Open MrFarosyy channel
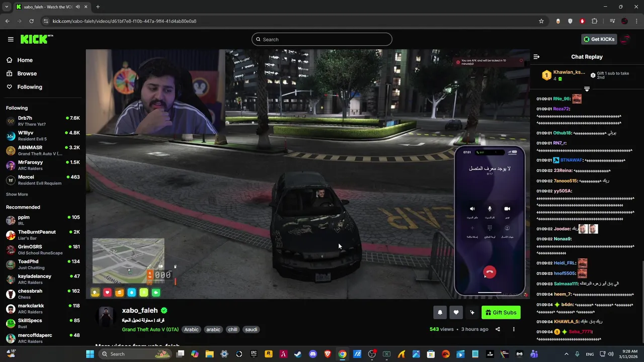This screenshot has width=644, height=362. pos(43,165)
